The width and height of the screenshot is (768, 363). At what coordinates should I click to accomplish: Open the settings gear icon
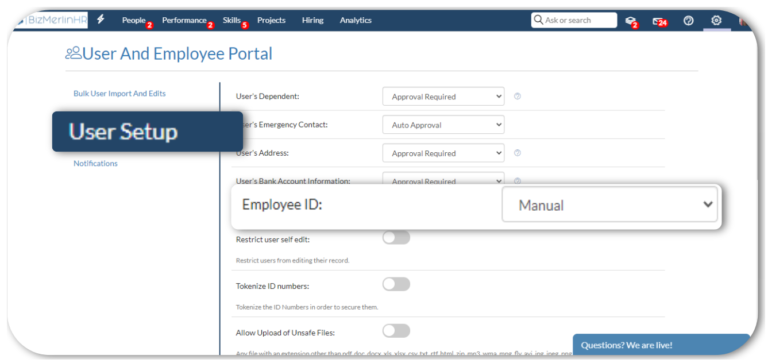pos(717,20)
